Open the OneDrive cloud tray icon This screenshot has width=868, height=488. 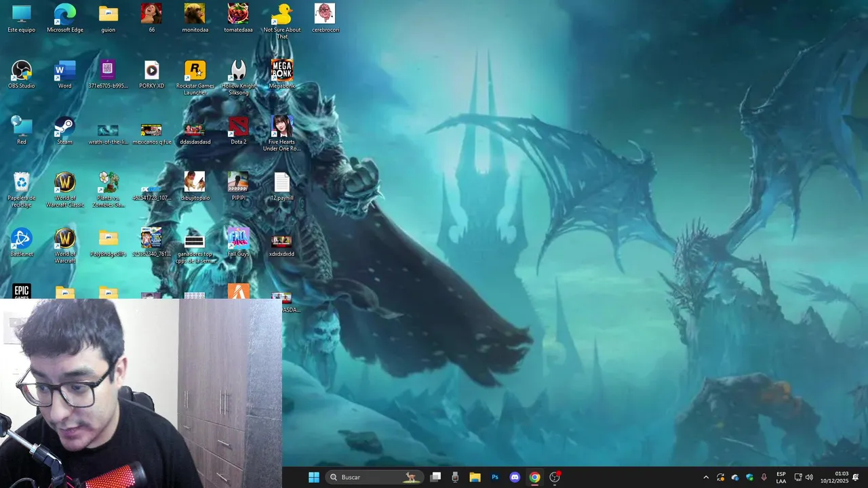tap(735, 477)
